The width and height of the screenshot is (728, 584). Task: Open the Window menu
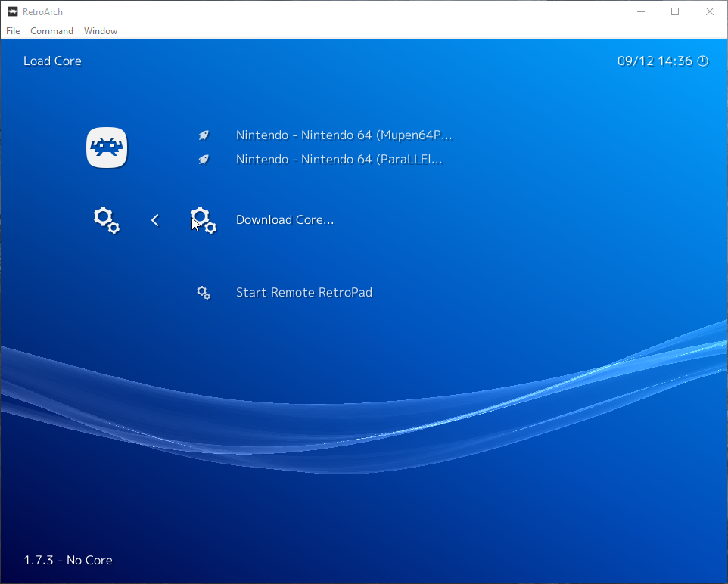tap(101, 31)
